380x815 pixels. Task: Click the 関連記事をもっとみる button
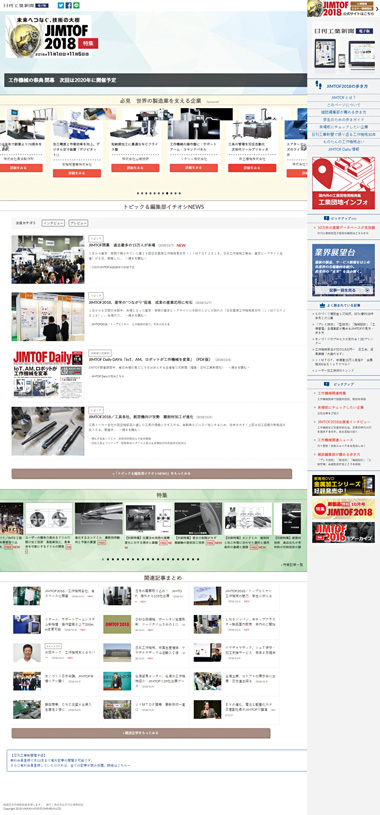(x=141, y=733)
